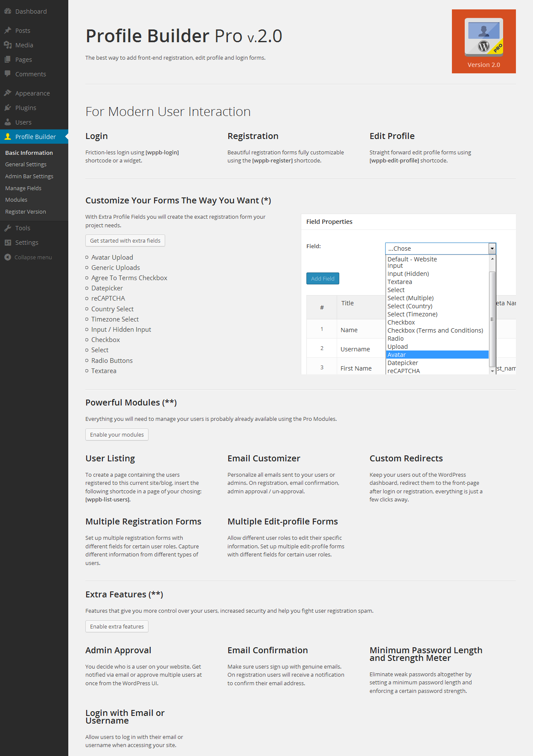The height and width of the screenshot is (756, 533).
Task: Open General Settings submenu page
Action: pyautogui.click(x=26, y=164)
